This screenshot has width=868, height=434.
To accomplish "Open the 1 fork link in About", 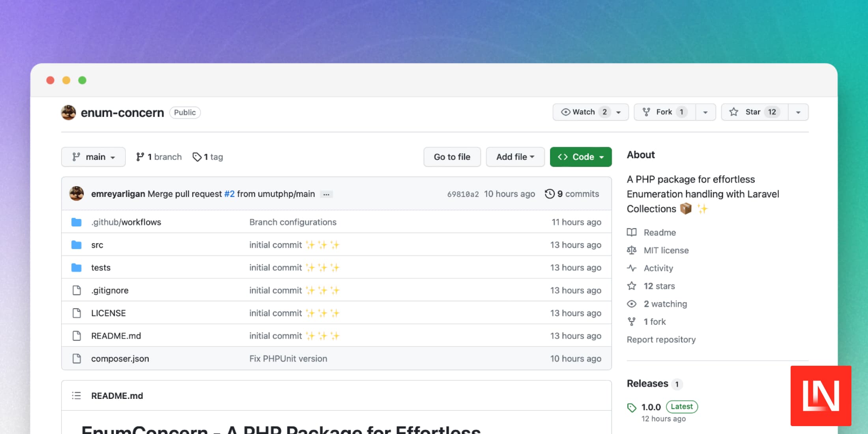I will 655,322.
